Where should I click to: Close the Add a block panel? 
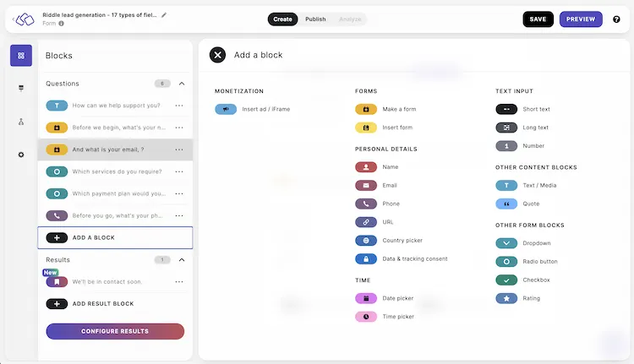[217, 55]
